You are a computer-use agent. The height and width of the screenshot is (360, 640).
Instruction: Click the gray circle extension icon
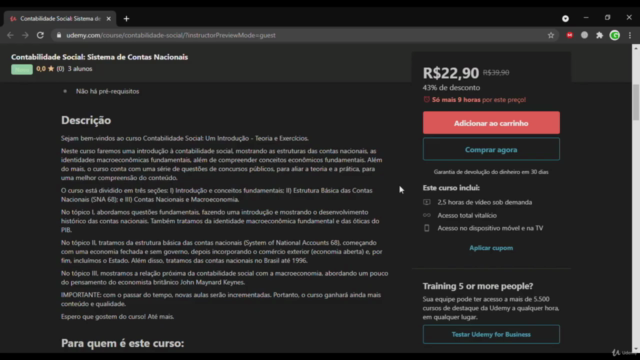[584, 36]
